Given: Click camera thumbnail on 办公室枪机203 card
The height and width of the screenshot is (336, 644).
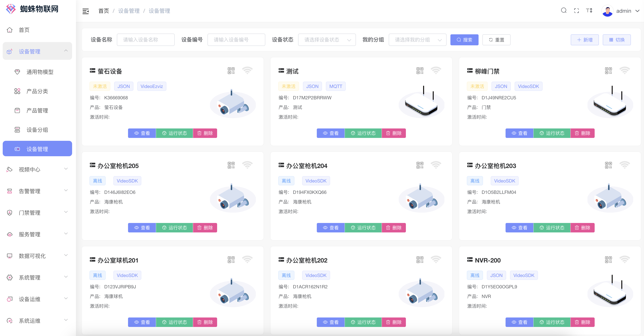Looking at the screenshot, I should (x=610, y=198).
